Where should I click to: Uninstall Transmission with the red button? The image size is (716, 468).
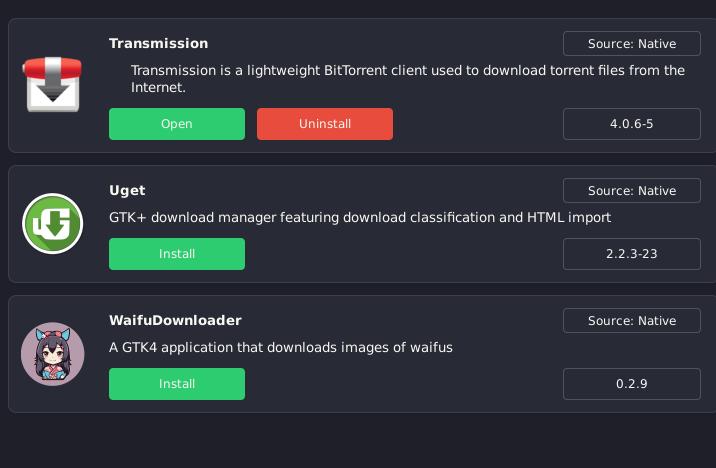(324, 124)
